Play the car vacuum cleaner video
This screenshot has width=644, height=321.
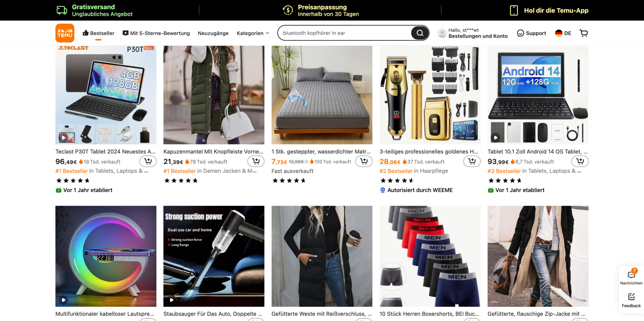click(172, 300)
